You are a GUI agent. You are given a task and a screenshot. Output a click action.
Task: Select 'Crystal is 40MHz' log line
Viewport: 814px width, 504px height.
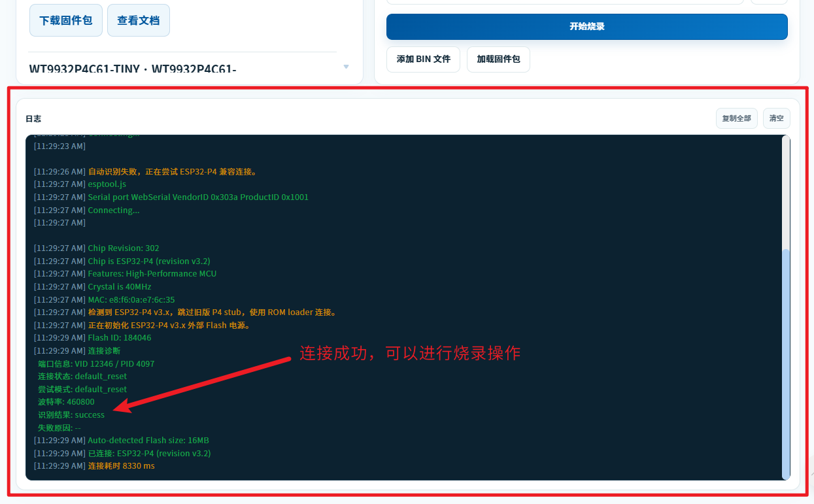point(92,286)
